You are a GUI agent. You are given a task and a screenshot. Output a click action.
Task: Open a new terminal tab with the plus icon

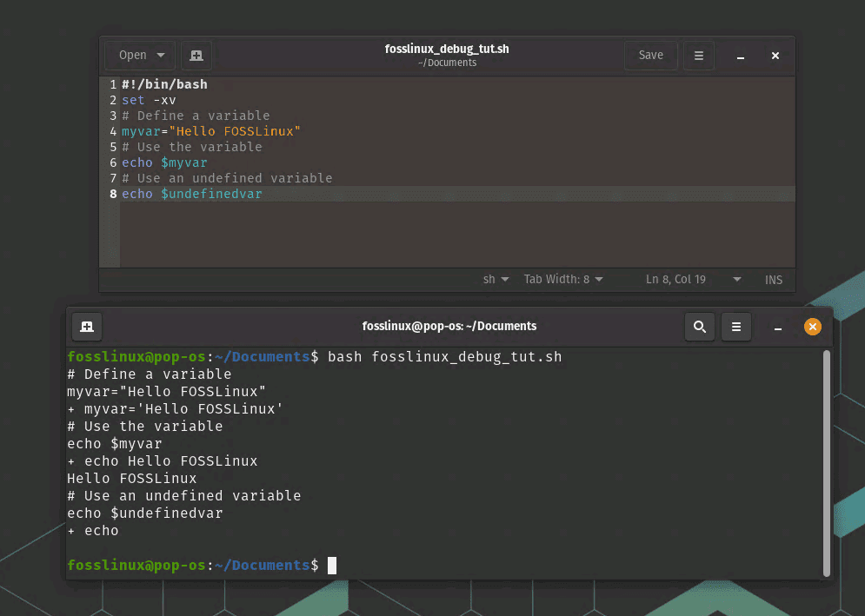(85, 327)
